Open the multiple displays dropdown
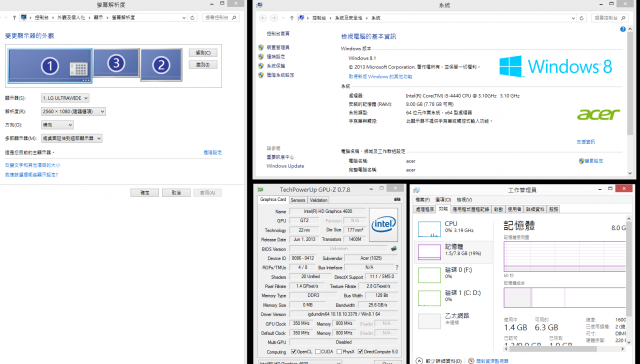 point(71,138)
